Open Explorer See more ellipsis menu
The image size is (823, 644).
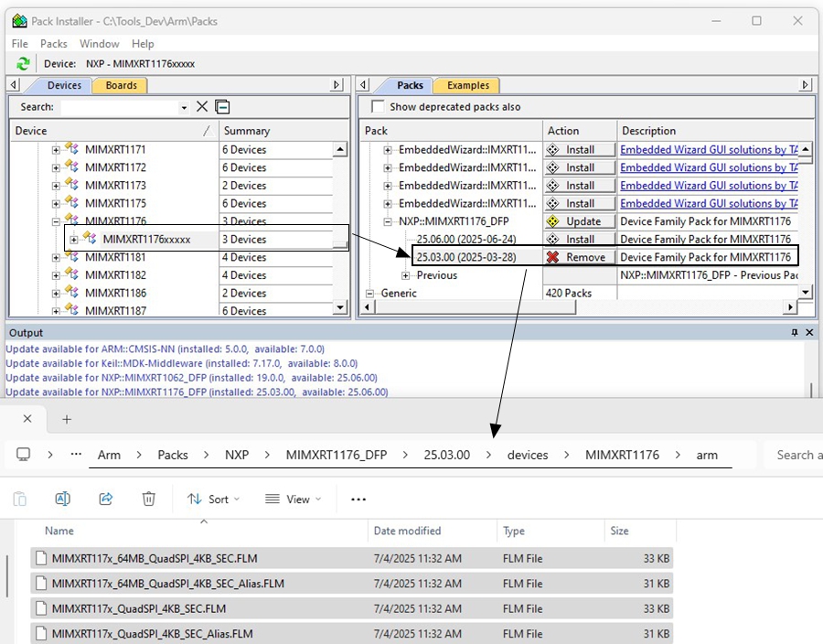[x=358, y=499]
